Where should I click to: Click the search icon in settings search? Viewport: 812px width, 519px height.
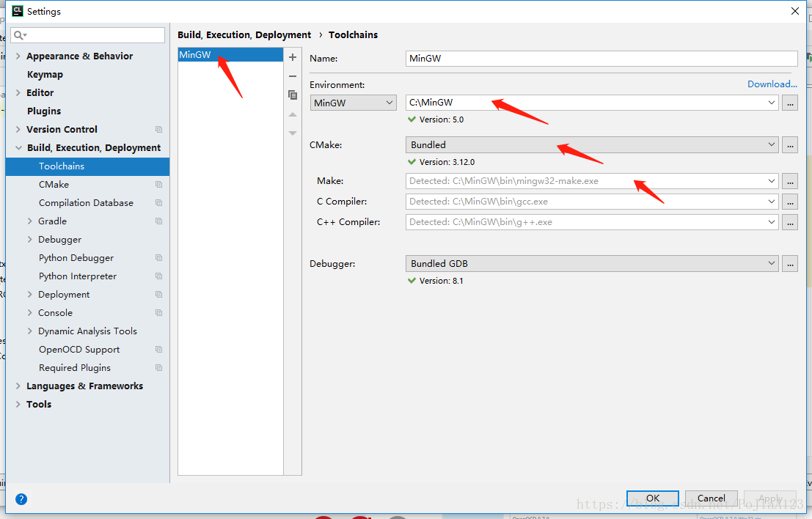tap(20, 35)
